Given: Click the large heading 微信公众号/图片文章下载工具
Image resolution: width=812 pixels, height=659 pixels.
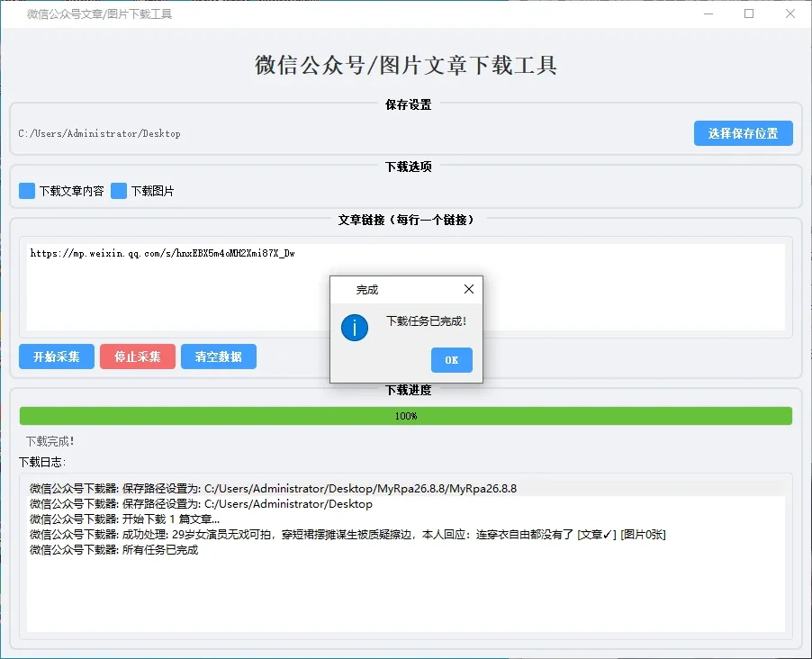Looking at the screenshot, I should click(406, 66).
